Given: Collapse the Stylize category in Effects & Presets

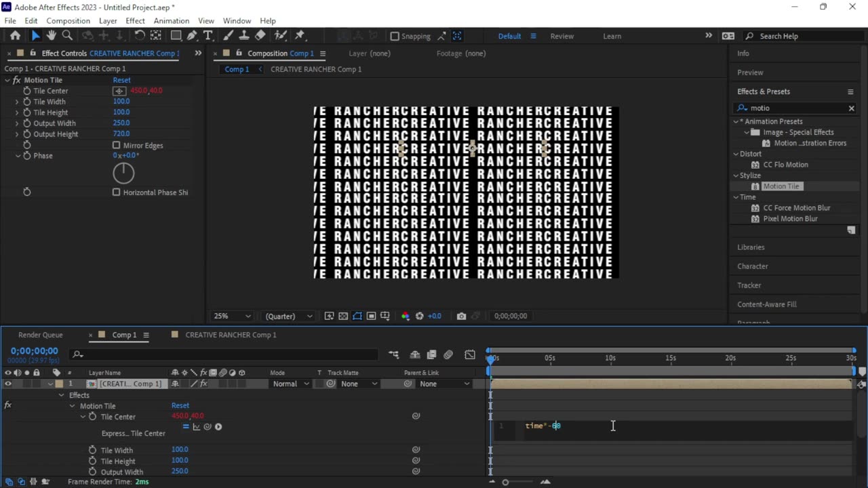Looking at the screenshot, I should pos(736,176).
